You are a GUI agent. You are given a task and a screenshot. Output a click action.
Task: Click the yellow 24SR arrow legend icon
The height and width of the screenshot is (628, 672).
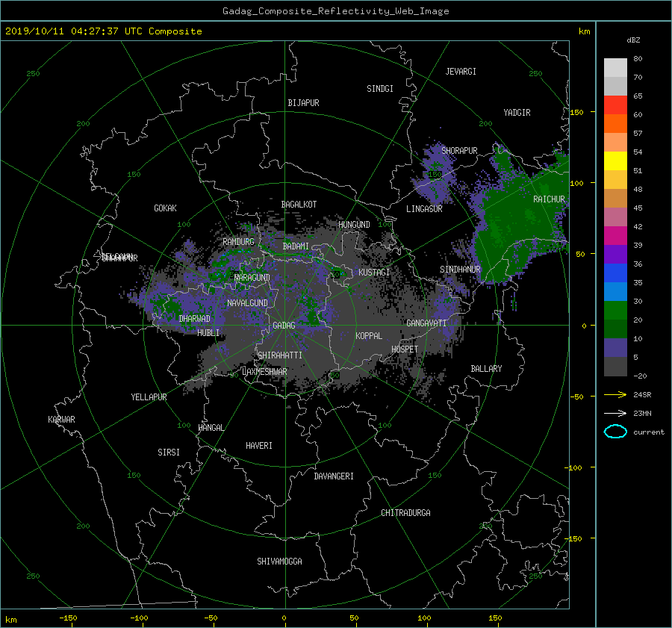point(615,394)
